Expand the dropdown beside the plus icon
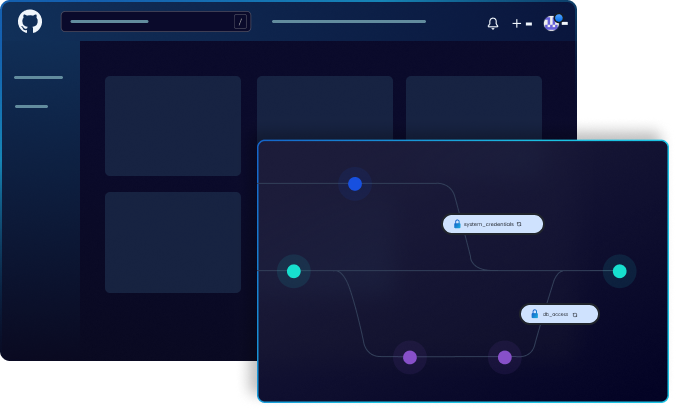 tap(529, 23)
